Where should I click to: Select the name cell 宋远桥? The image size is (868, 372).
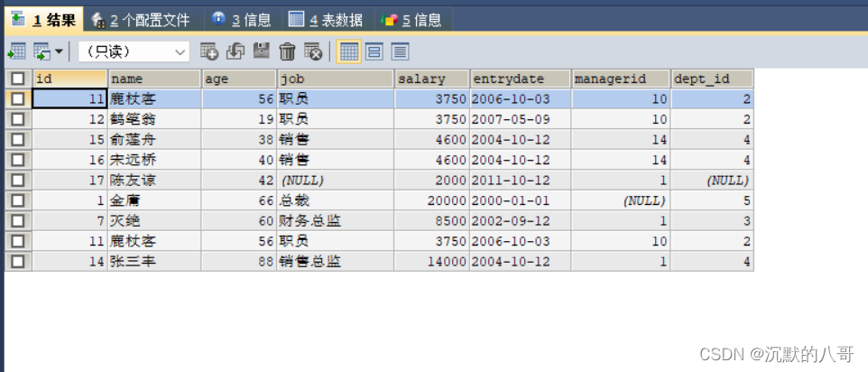pyautogui.click(x=154, y=160)
